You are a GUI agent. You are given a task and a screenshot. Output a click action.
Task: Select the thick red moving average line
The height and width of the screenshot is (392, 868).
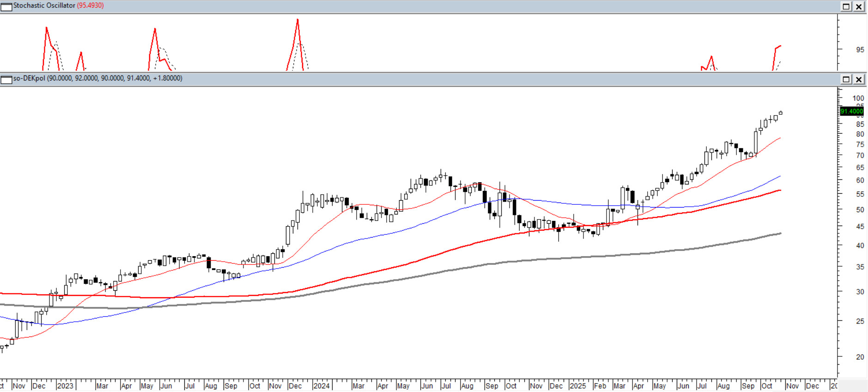pyautogui.click(x=462, y=247)
